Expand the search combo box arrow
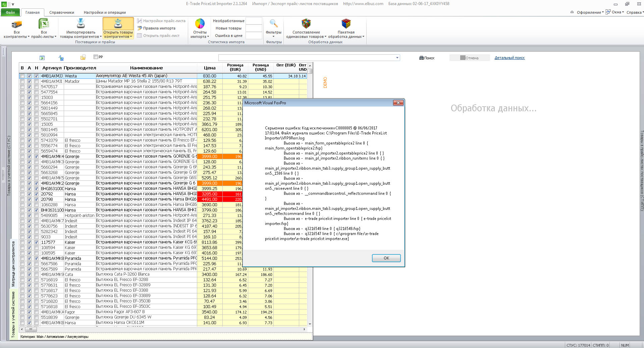 397,58
